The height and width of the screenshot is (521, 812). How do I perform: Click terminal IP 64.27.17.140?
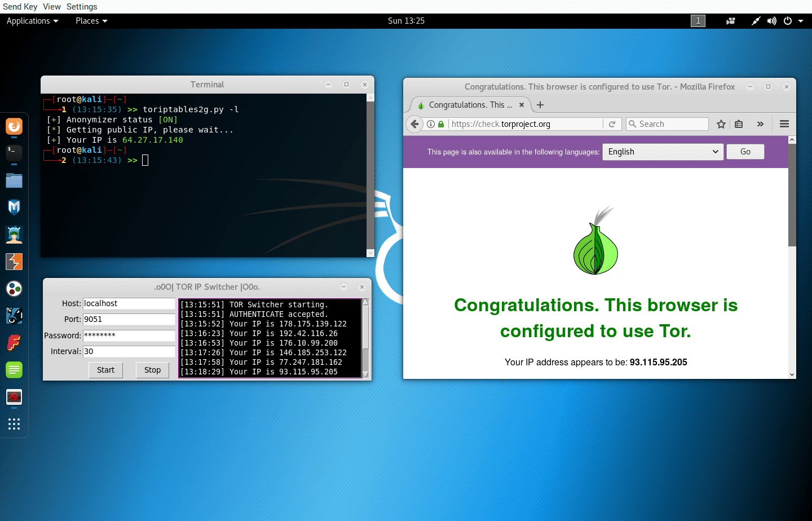[153, 140]
